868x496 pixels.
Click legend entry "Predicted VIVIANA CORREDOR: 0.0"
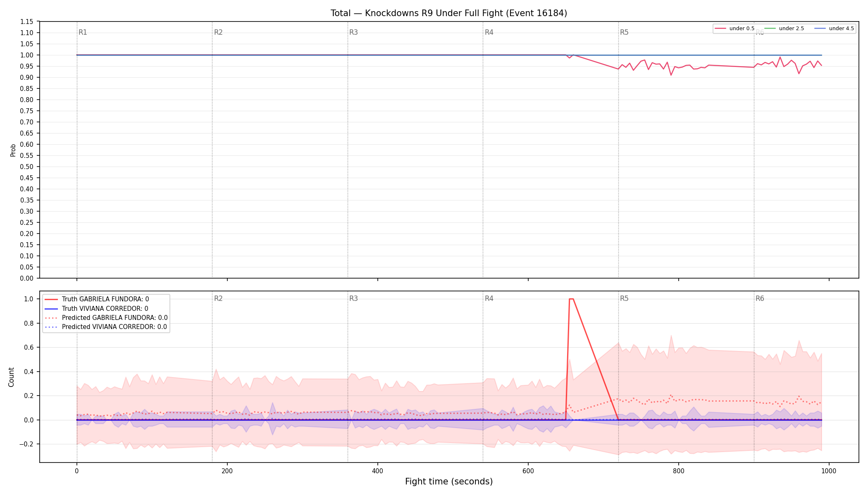click(x=106, y=327)
